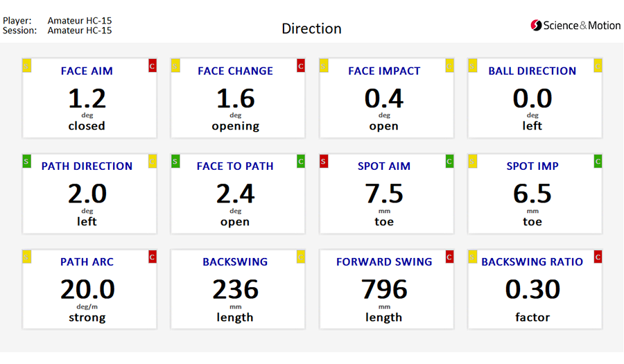The image size is (624, 364).
Task: Click the Player name Amateur HC-15
Action: click(x=80, y=20)
